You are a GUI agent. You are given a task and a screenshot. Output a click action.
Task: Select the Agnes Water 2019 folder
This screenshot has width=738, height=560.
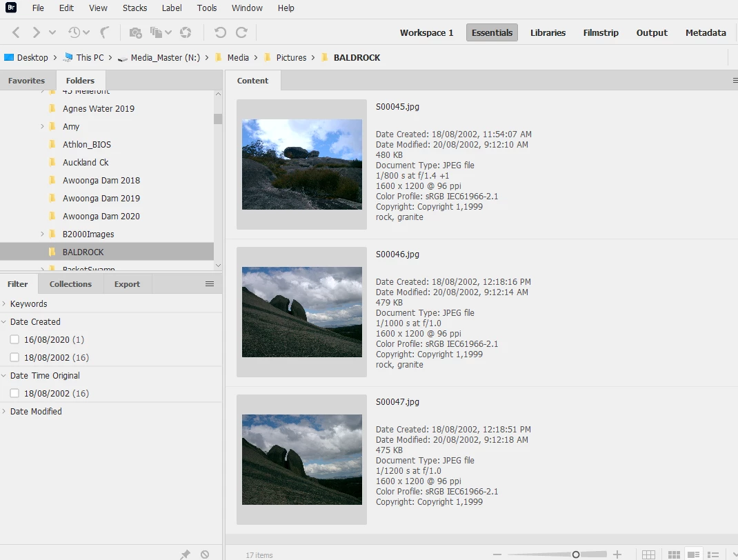pyautogui.click(x=99, y=108)
